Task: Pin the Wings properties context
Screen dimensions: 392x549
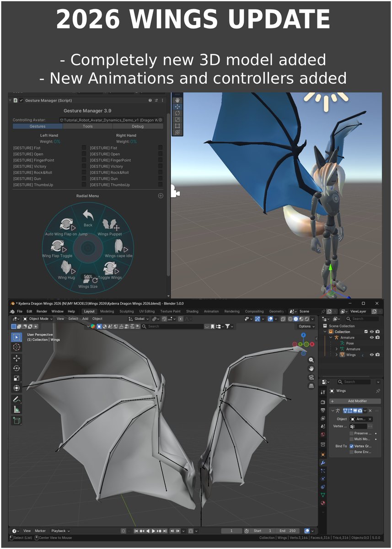Action: click(x=378, y=391)
